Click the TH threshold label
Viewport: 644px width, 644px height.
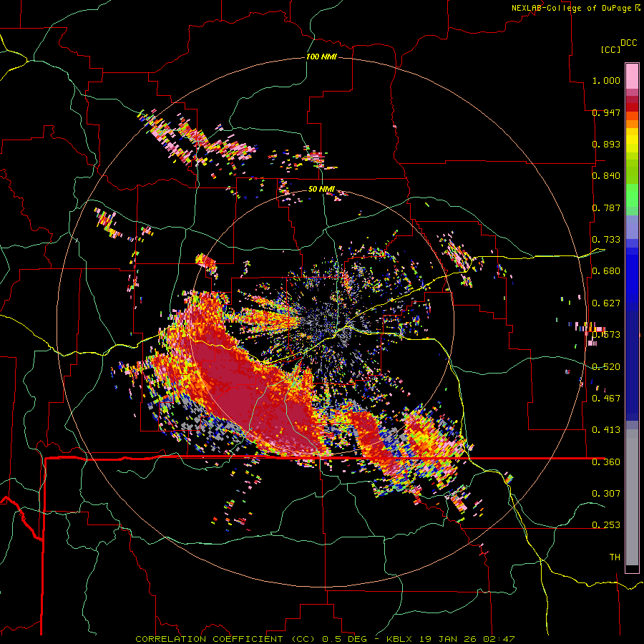(x=615, y=557)
